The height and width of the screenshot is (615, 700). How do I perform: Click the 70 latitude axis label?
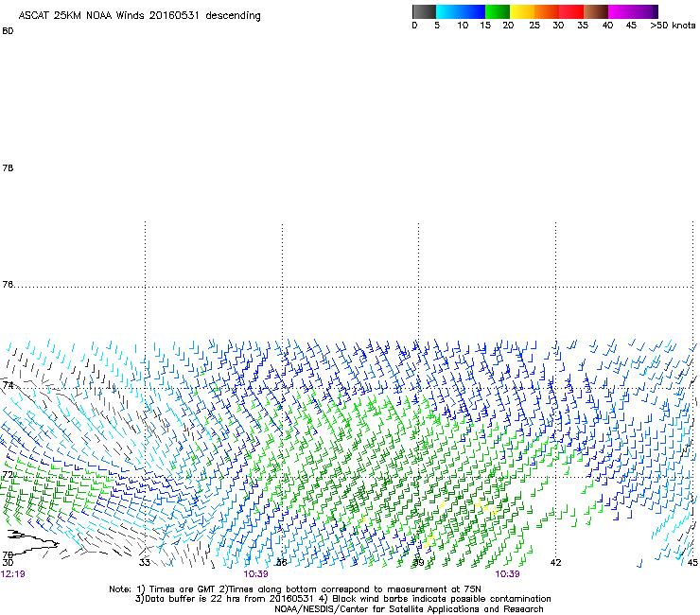click(8, 554)
